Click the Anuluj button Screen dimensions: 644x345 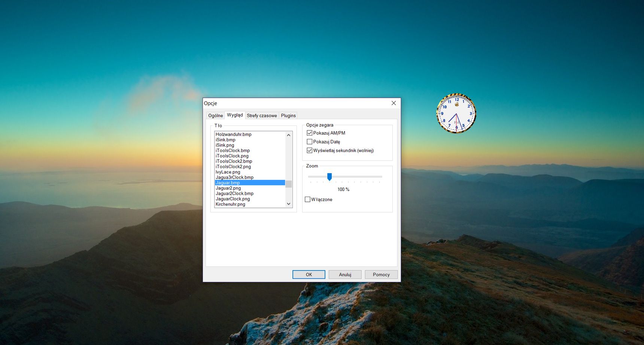coord(345,275)
